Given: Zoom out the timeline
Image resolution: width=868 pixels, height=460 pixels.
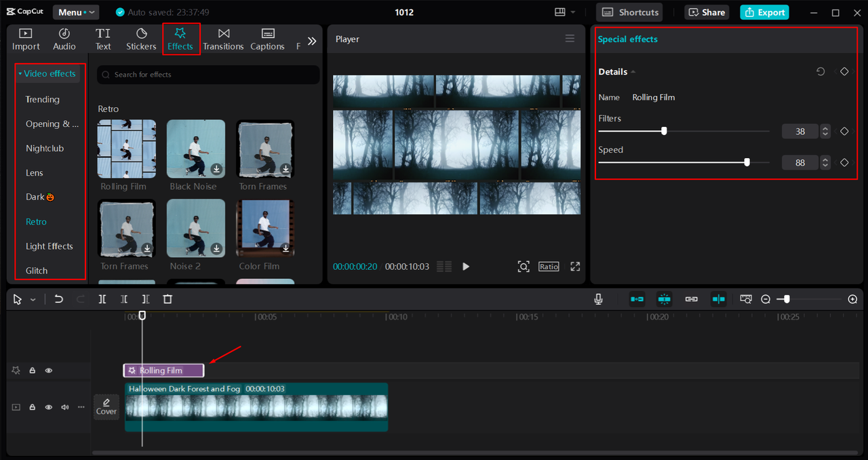Looking at the screenshot, I should 766,299.
